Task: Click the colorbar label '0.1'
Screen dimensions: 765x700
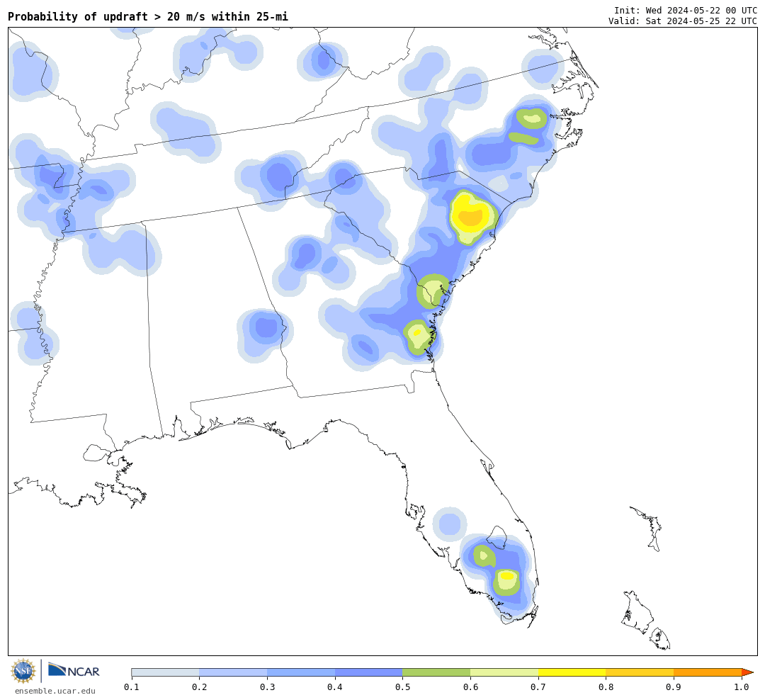Action: click(132, 687)
